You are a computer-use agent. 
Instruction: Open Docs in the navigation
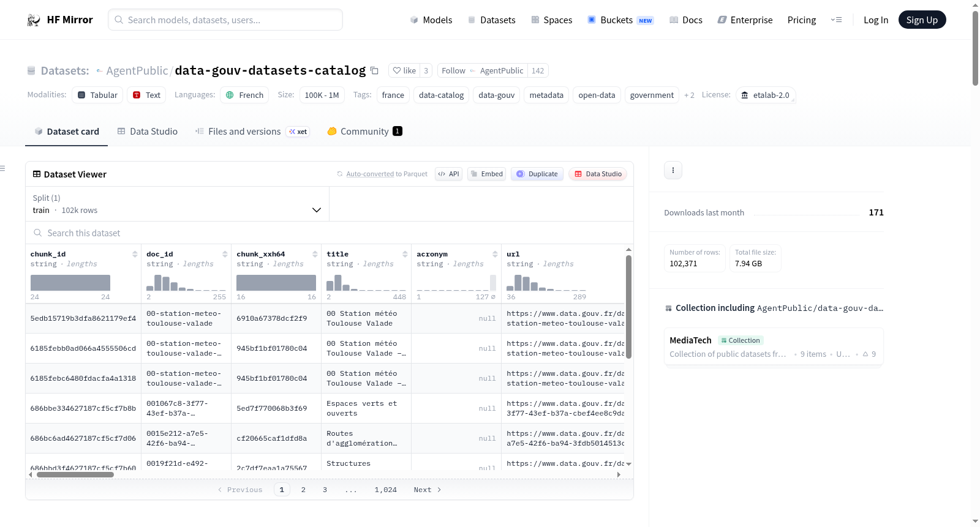pos(686,20)
